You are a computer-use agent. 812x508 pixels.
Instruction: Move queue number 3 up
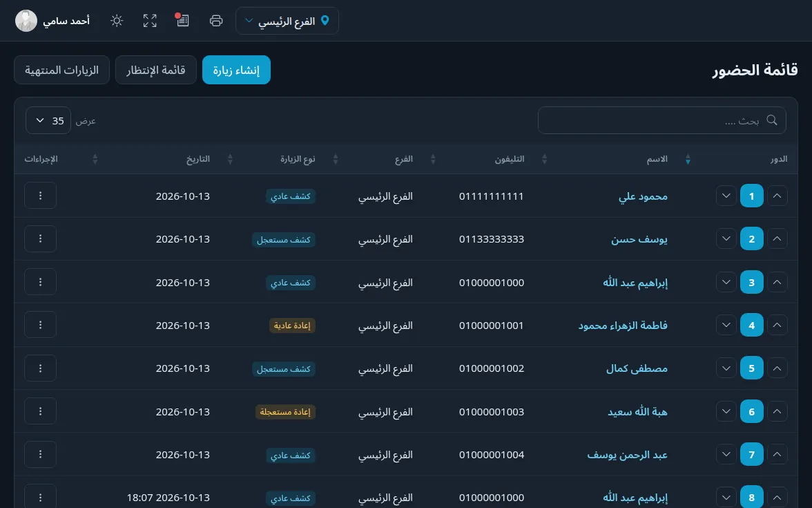(x=777, y=283)
